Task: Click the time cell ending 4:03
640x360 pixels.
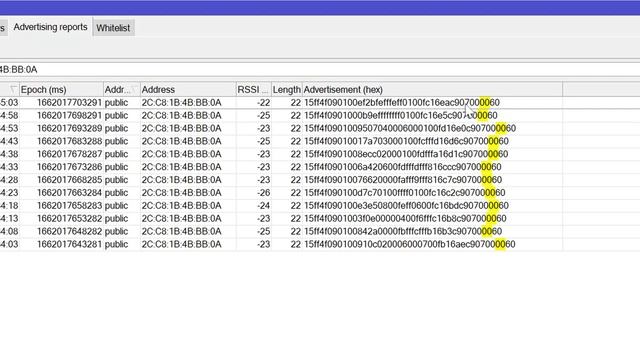Action: pos(9,244)
